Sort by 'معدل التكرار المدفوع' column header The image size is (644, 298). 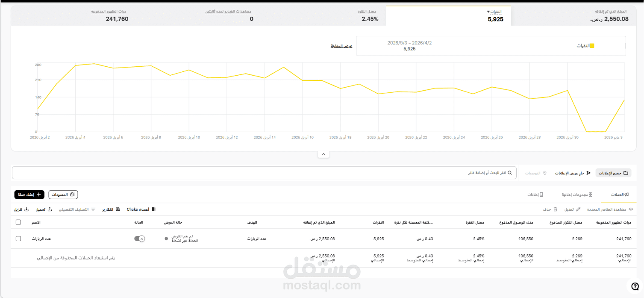[565, 222]
